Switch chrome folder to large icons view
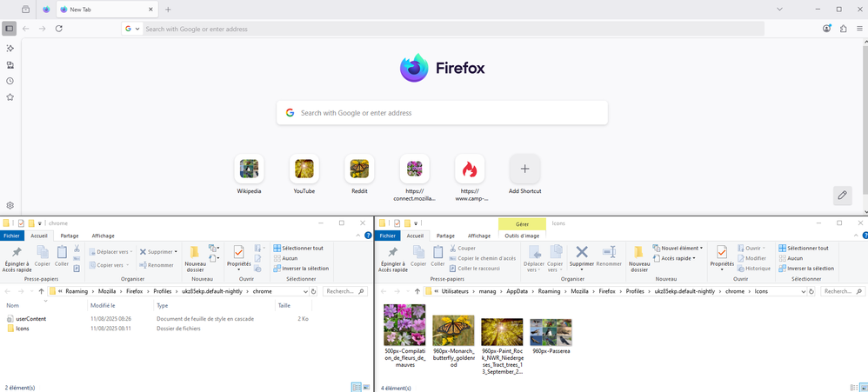Image resolution: width=868 pixels, height=392 pixels. (x=366, y=387)
